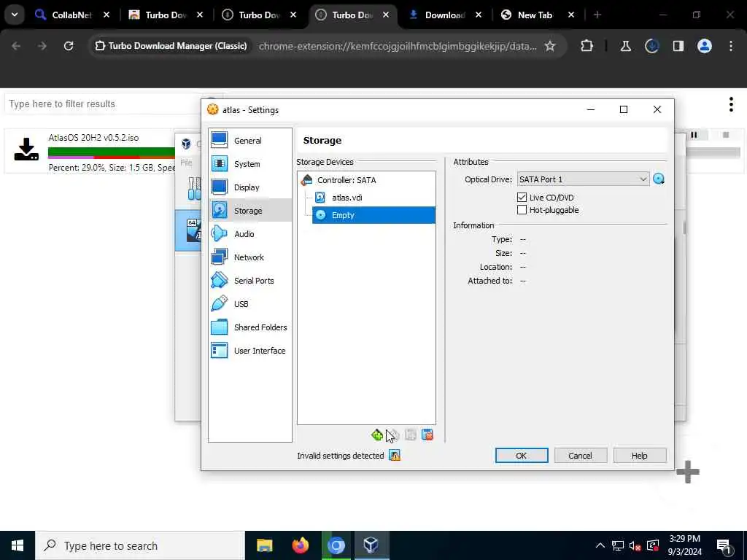Click the invalid settings warning icon

coord(395,456)
